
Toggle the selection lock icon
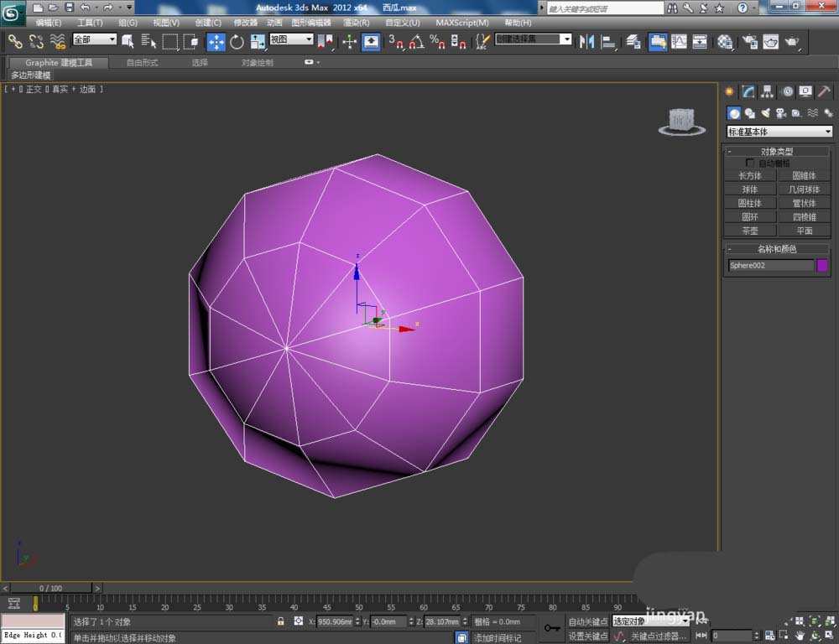281,621
